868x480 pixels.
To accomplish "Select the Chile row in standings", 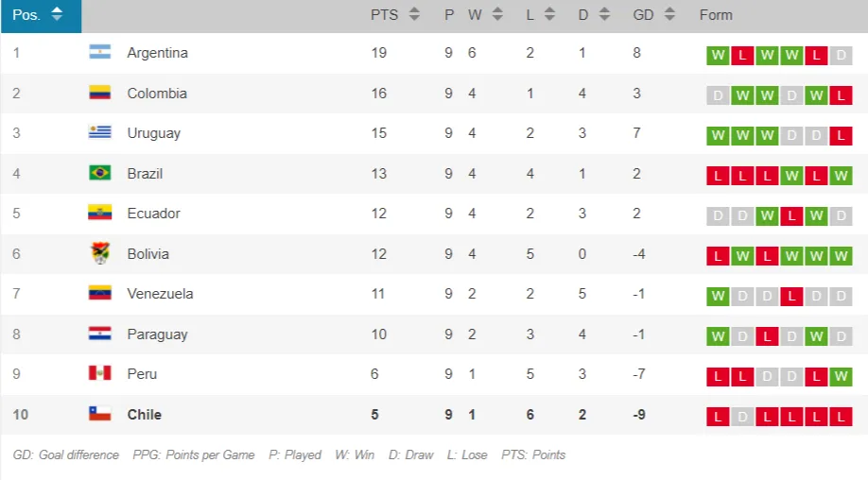I will 378,414.
